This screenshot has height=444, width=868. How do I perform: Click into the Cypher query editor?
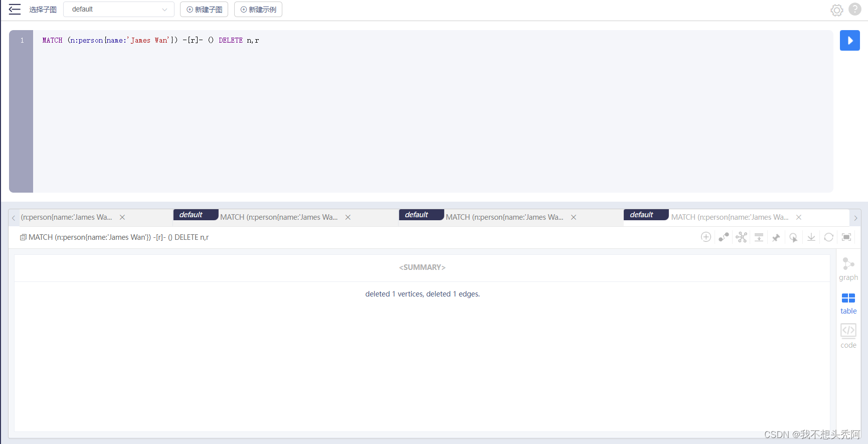pyautogui.click(x=433, y=111)
